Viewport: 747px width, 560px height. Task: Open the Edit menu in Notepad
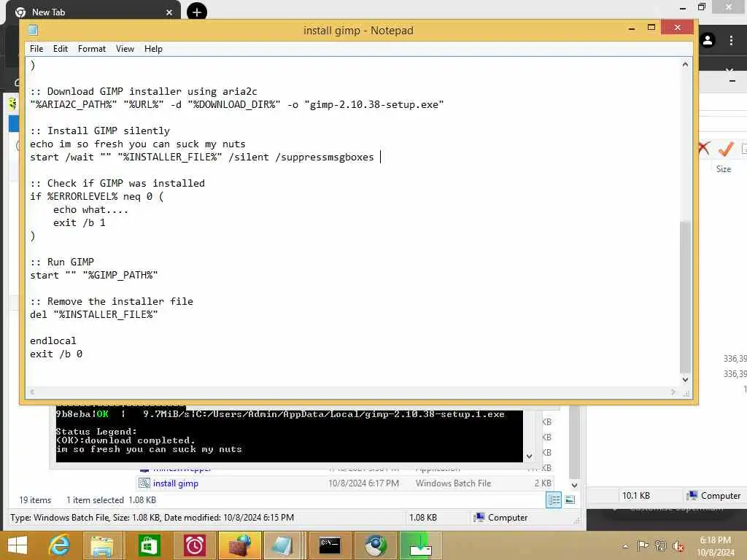(60, 49)
